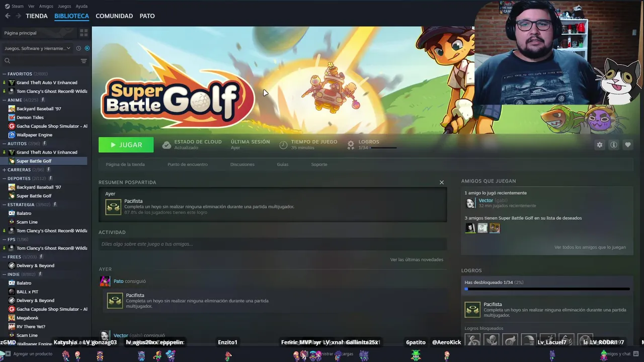Click the Tiempo de juego clock icon

tap(283, 145)
